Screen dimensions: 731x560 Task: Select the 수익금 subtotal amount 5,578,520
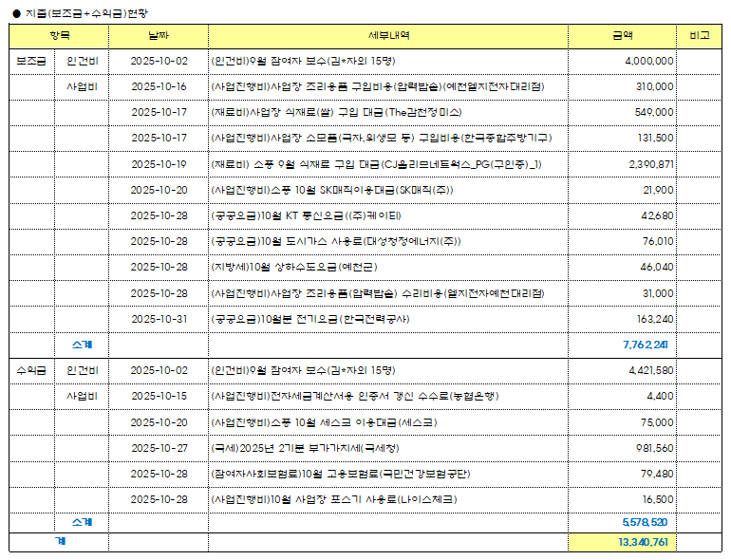(x=622, y=522)
